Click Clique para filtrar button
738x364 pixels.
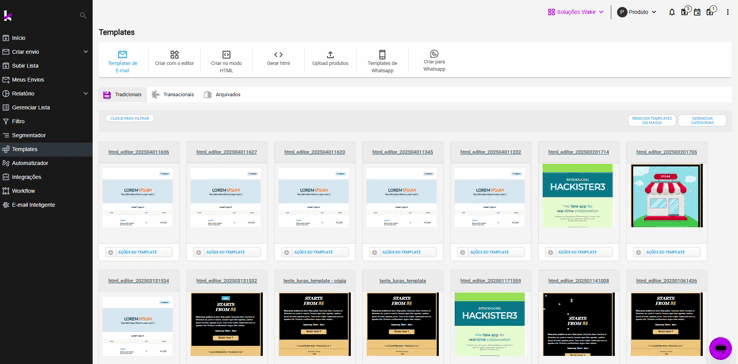[x=129, y=118]
